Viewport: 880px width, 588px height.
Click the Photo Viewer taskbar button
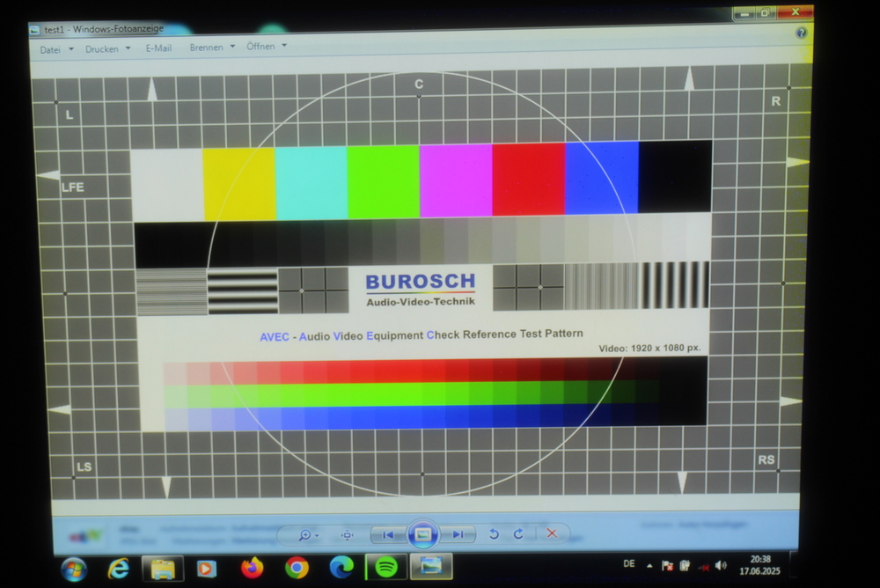[x=431, y=566]
